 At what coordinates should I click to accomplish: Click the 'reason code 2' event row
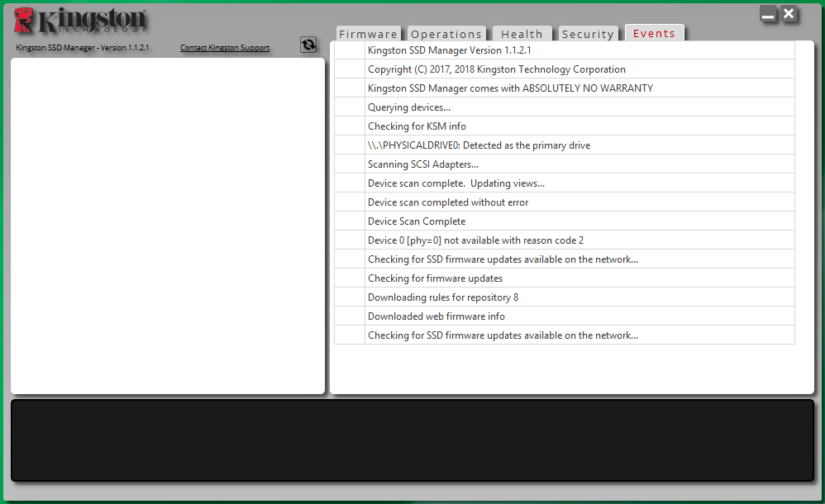pyautogui.click(x=564, y=240)
